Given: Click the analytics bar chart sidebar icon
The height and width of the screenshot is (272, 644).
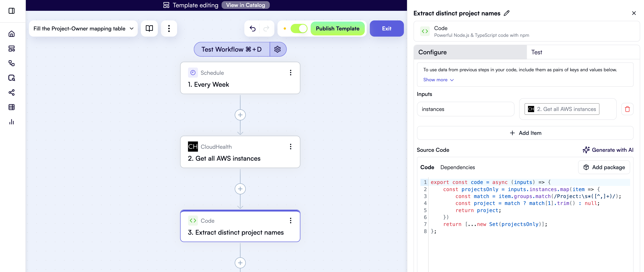Looking at the screenshot, I should [x=12, y=122].
